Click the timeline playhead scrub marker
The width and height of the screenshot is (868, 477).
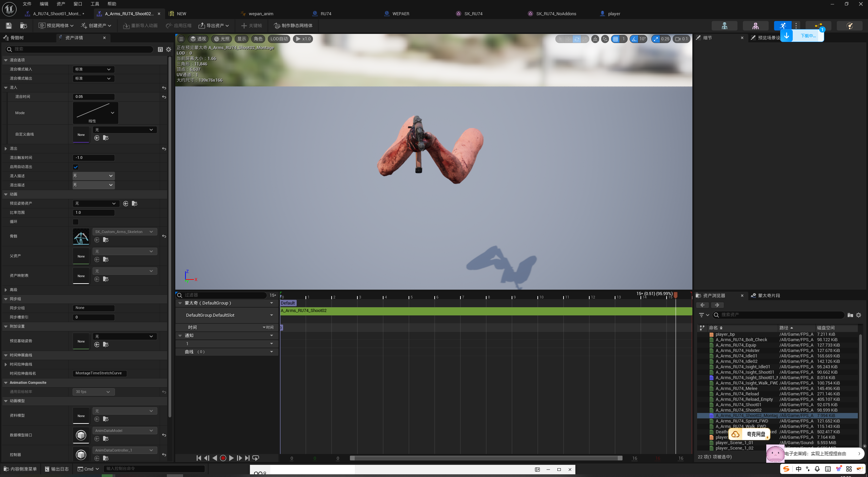(675, 295)
